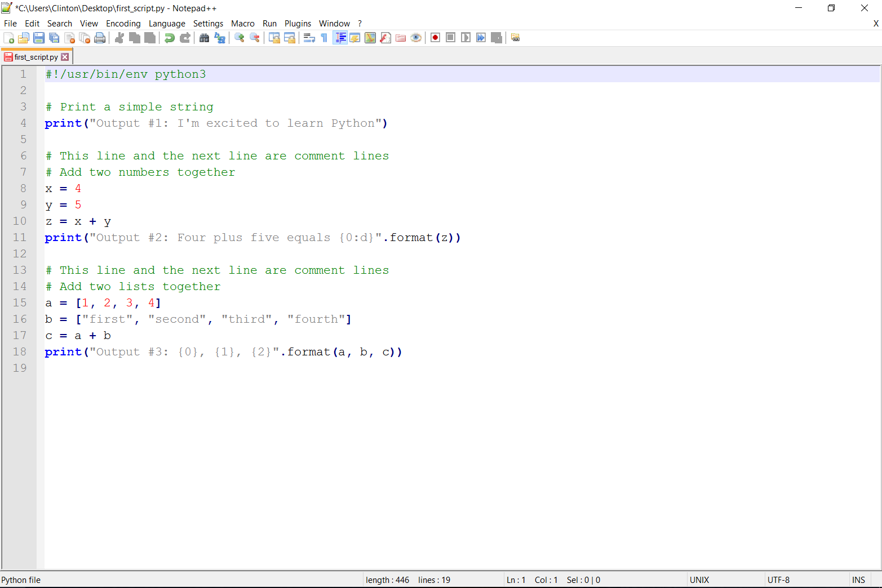Create a new document from the toolbar
The width and height of the screenshot is (882, 588).
9,38
